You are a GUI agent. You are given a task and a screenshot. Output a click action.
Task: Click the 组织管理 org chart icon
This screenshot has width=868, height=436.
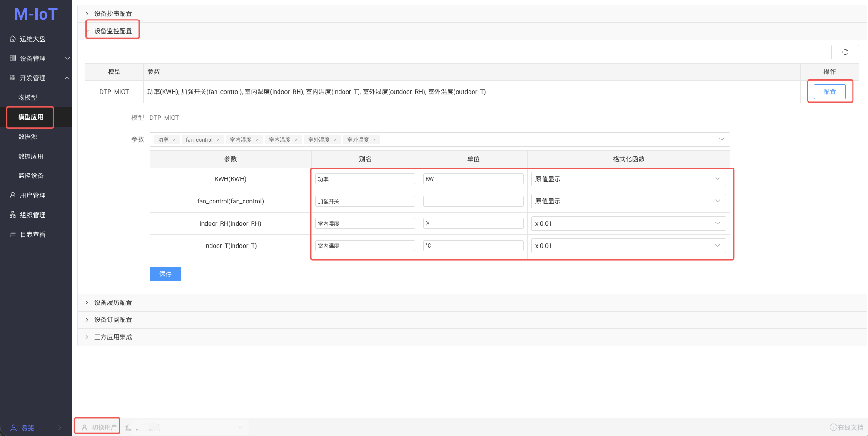[x=13, y=215]
